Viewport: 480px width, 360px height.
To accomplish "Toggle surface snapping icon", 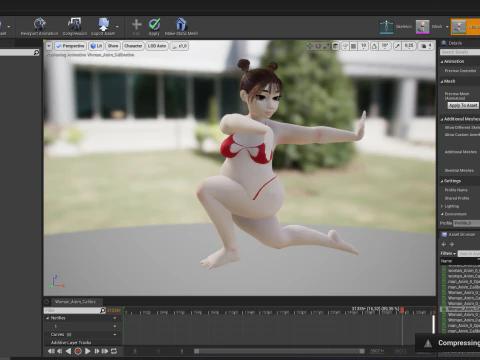I will 346,46.
